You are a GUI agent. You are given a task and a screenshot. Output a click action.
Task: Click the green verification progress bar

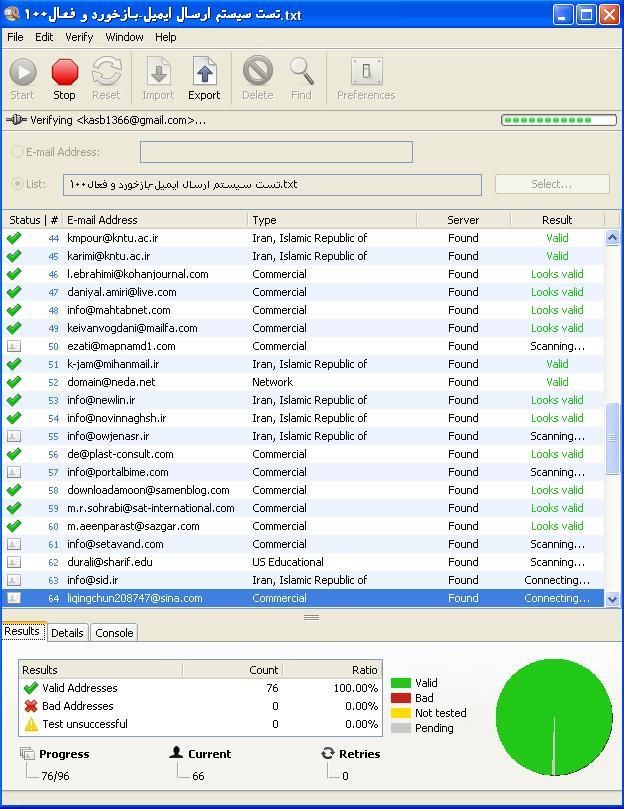(x=558, y=120)
